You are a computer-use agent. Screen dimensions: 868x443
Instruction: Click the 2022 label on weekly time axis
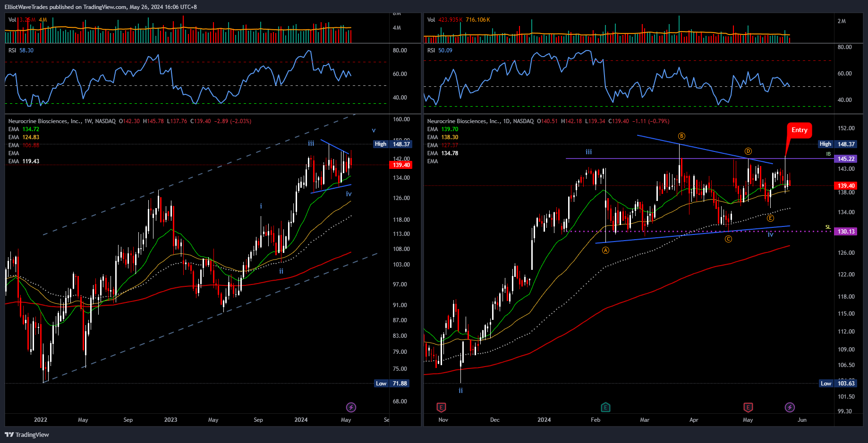click(41, 420)
